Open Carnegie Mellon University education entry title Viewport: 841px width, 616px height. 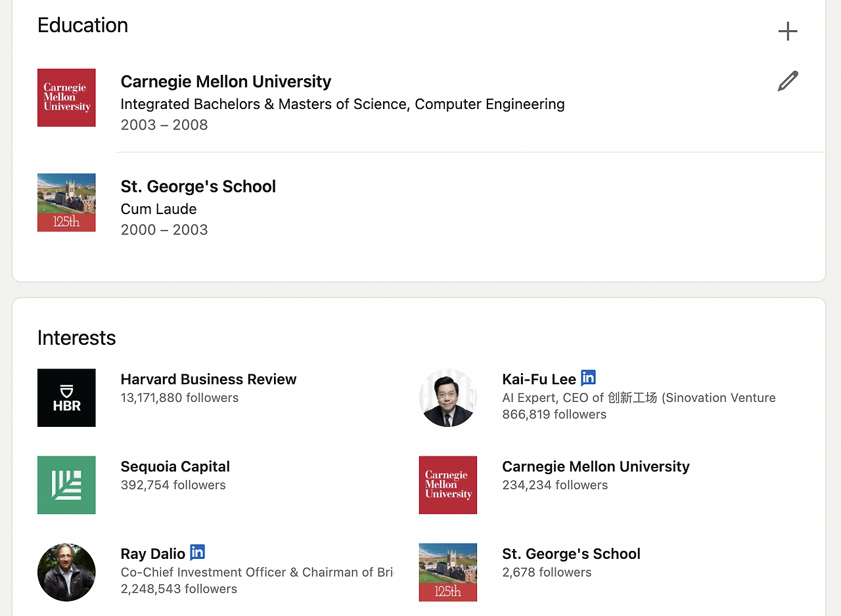(225, 81)
